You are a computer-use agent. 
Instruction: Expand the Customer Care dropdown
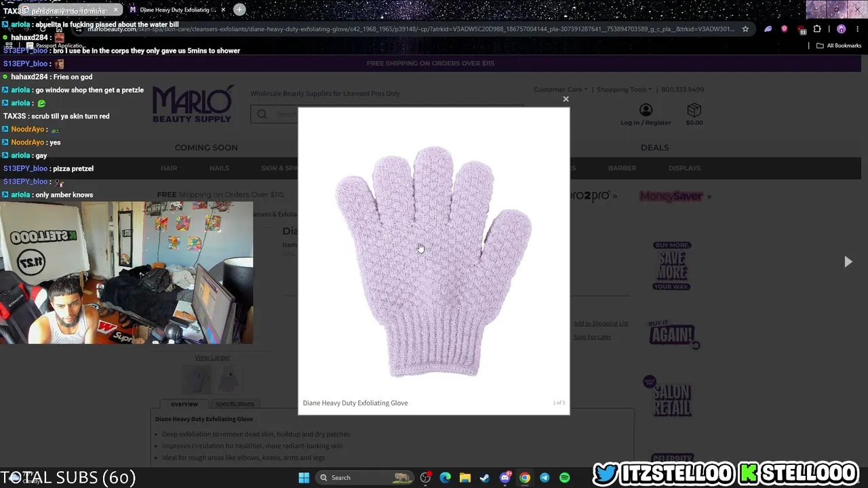tap(560, 89)
